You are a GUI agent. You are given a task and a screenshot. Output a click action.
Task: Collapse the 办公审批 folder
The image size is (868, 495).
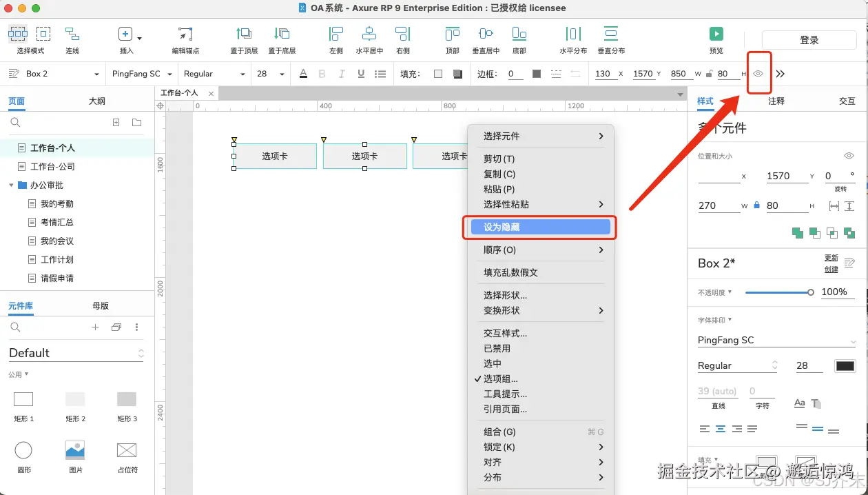coord(12,185)
